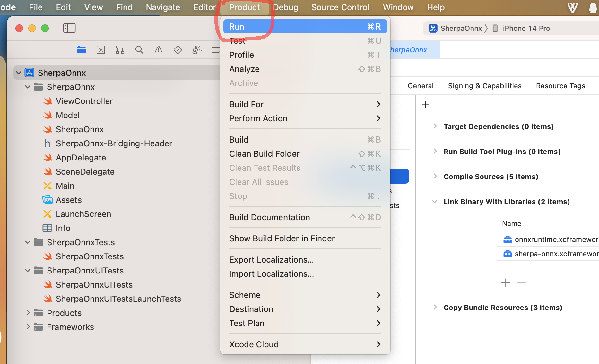Click the iPhone 14 Pro device icon

point(495,28)
